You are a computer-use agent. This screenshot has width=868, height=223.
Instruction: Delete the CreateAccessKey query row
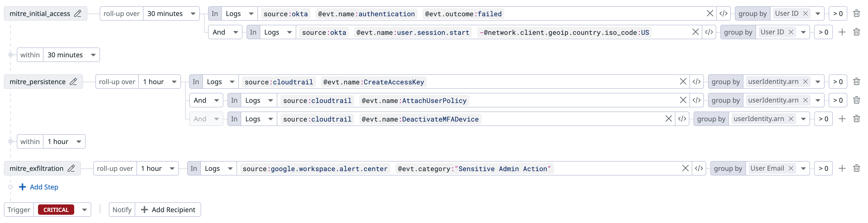(x=857, y=82)
